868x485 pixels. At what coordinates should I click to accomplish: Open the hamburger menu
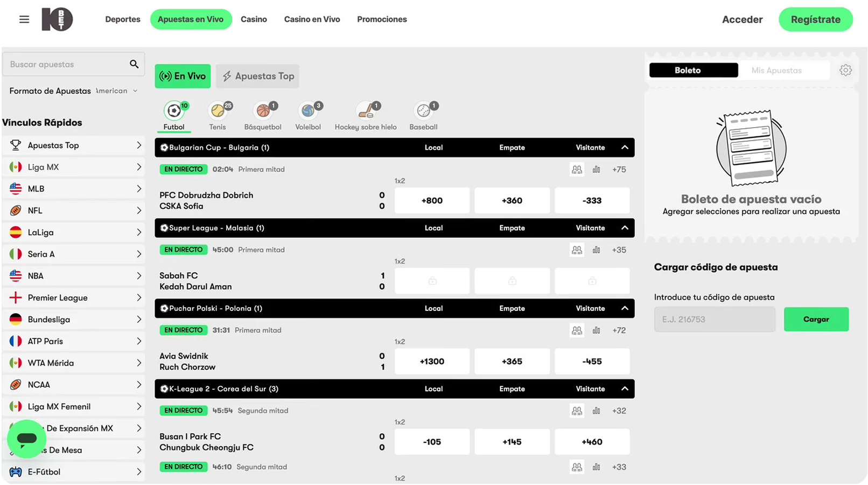click(x=24, y=19)
